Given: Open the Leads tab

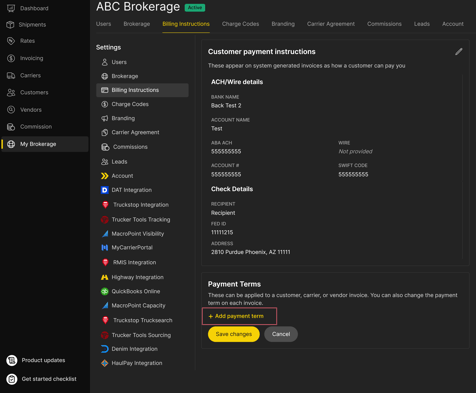Looking at the screenshot, I should pyautogui.click(x=422, y=24).
